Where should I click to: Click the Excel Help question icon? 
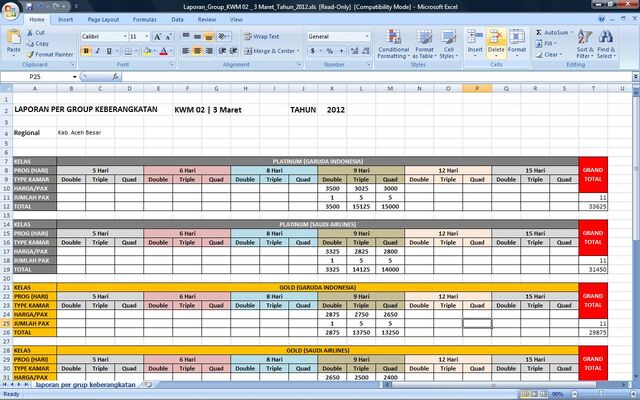pos(601,19)
